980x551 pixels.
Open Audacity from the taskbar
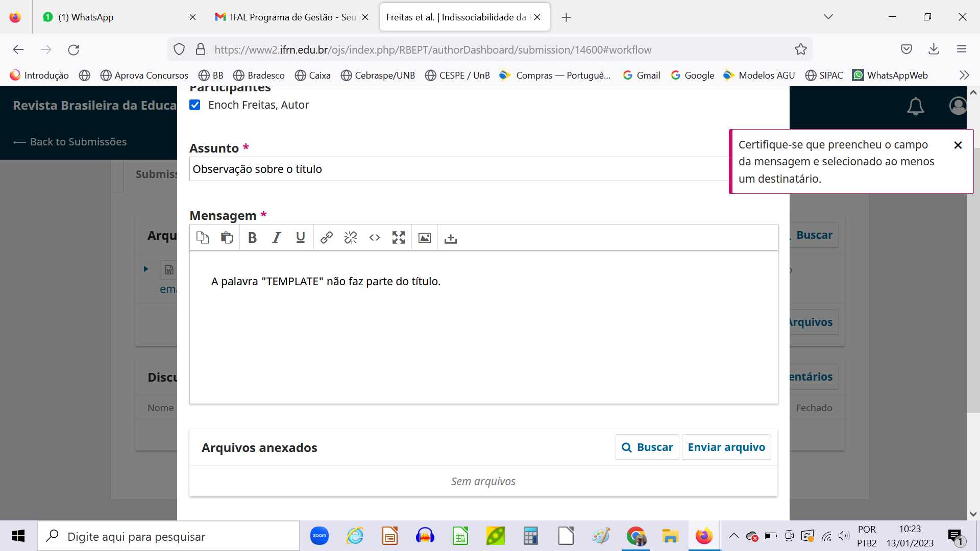point(425,536)
